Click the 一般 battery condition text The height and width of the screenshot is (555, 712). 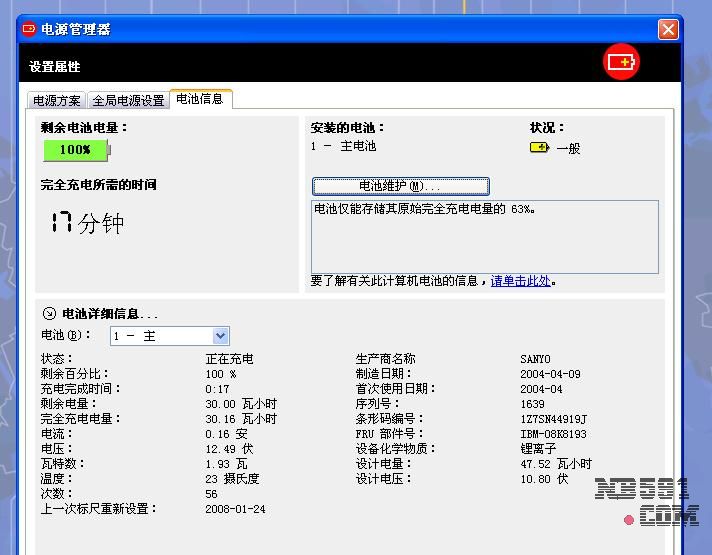click(568, 148)
